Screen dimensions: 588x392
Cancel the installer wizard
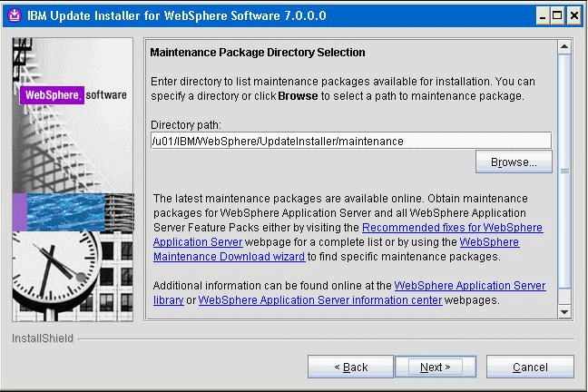click(530, 367)
